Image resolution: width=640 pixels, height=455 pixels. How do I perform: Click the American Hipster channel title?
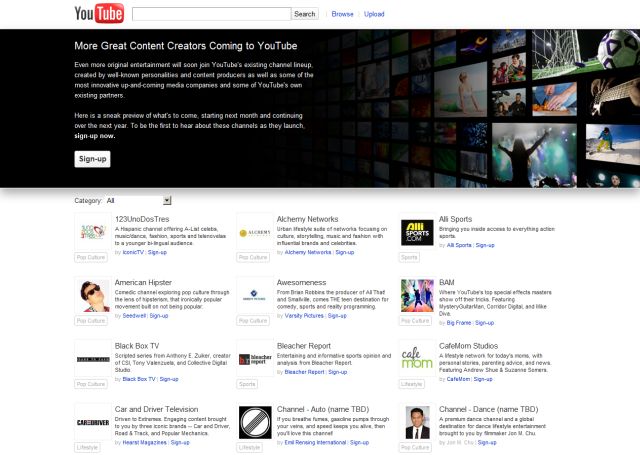[x=143, y=282]
